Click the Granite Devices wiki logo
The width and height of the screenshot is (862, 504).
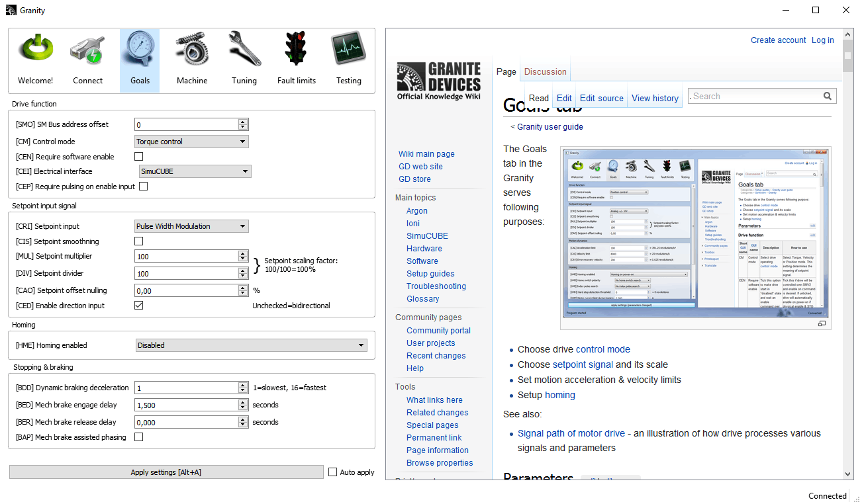pyautogui.click(x=438, y=81)
